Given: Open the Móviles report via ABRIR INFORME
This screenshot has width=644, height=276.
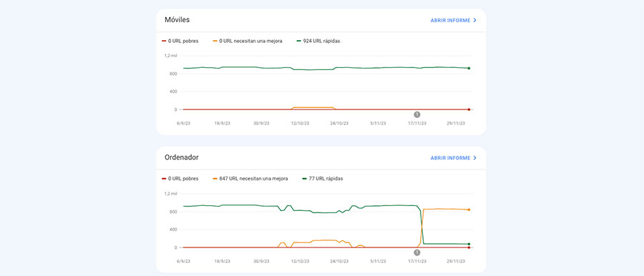Looking at the screenshot, I should click(454, 20).
